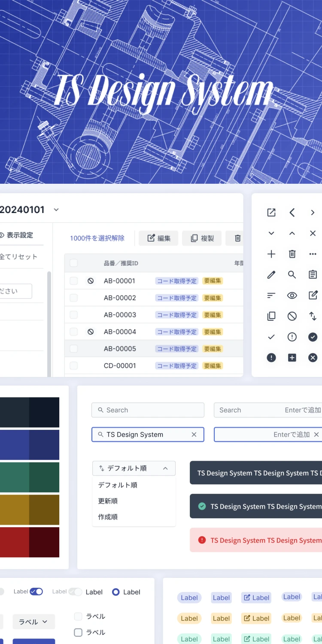Click the 編集 button

[158, 238]
